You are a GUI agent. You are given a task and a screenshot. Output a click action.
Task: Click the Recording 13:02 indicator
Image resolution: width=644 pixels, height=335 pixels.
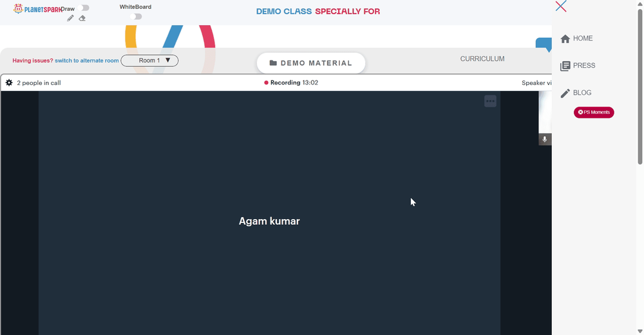[291, 82]
